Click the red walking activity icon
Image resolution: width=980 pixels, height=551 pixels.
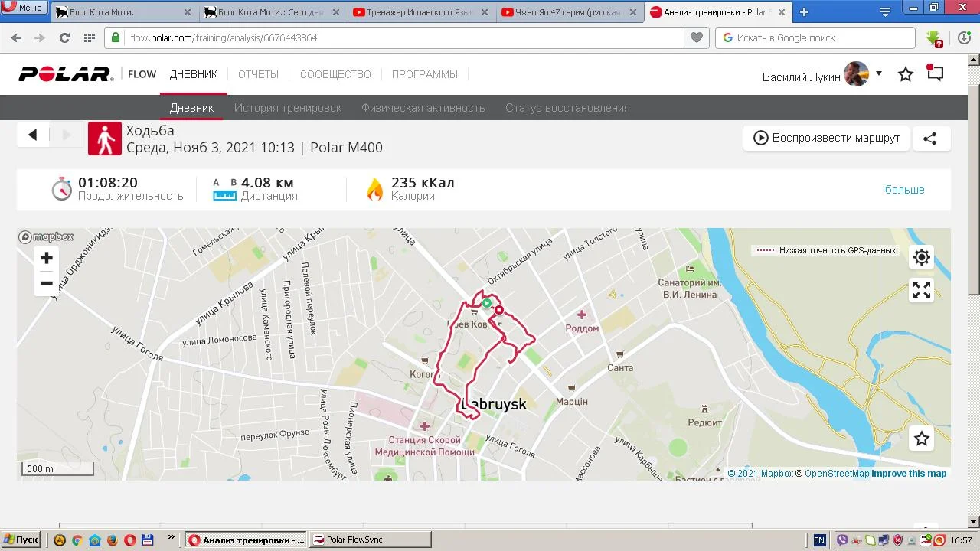pos(105,139)
